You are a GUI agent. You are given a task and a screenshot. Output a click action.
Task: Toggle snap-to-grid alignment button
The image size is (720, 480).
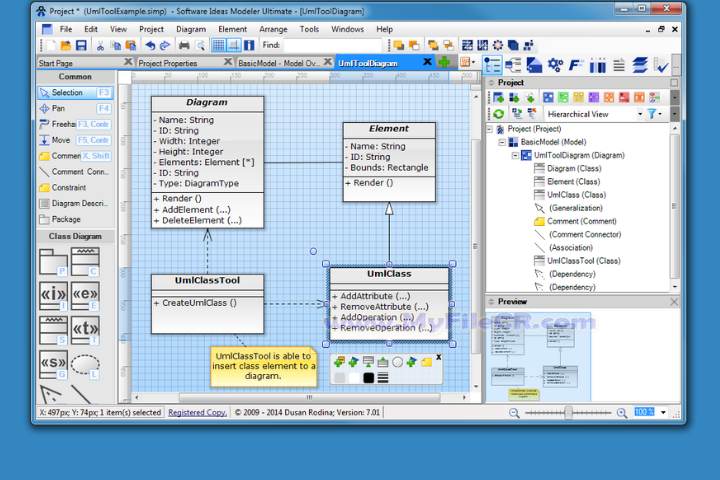(234, 45)
